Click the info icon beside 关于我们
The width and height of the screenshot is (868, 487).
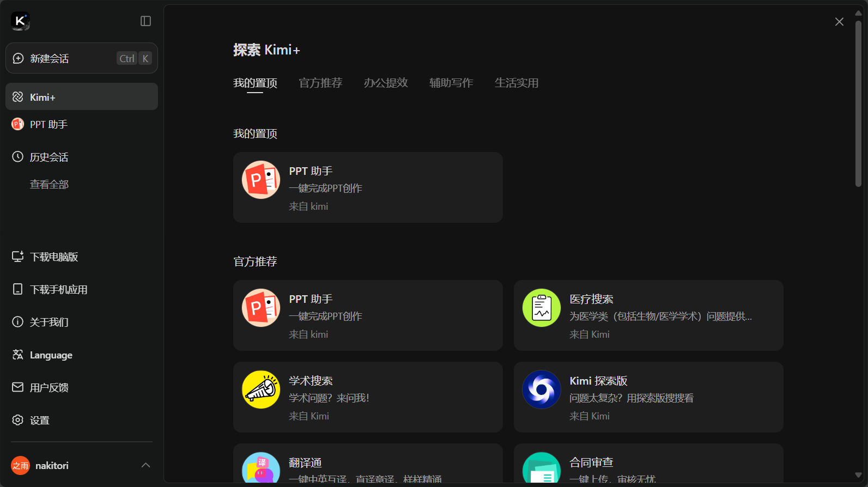click(18, 322)
